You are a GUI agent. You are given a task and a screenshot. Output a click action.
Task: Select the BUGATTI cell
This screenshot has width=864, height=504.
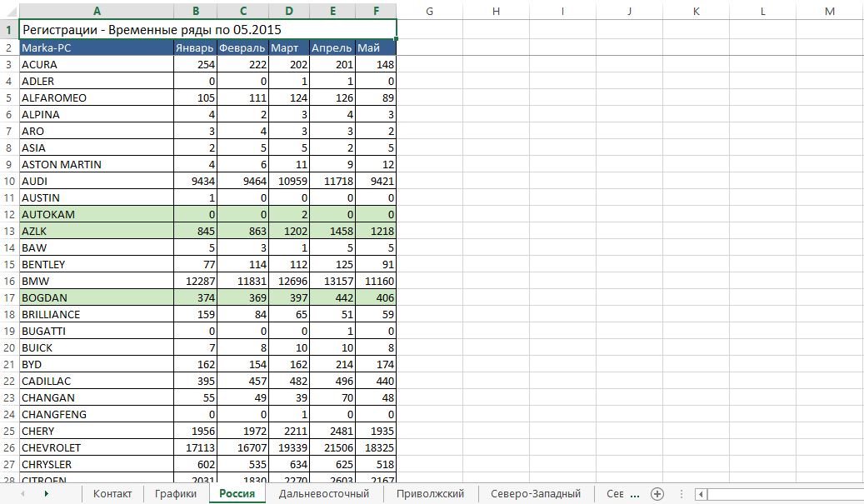click(x=97, y=331)
